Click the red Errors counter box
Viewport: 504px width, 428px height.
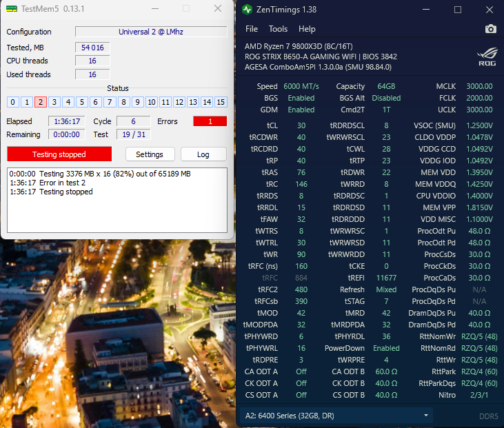click(x=210, y=121)
